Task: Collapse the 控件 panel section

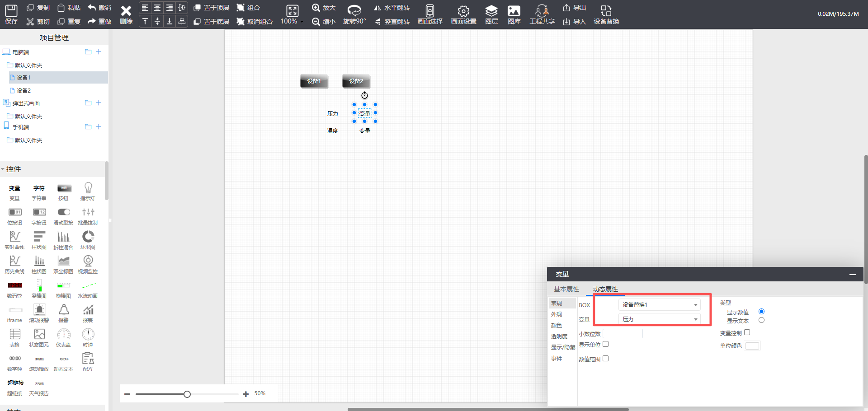Action: click(x=4, y=169)
